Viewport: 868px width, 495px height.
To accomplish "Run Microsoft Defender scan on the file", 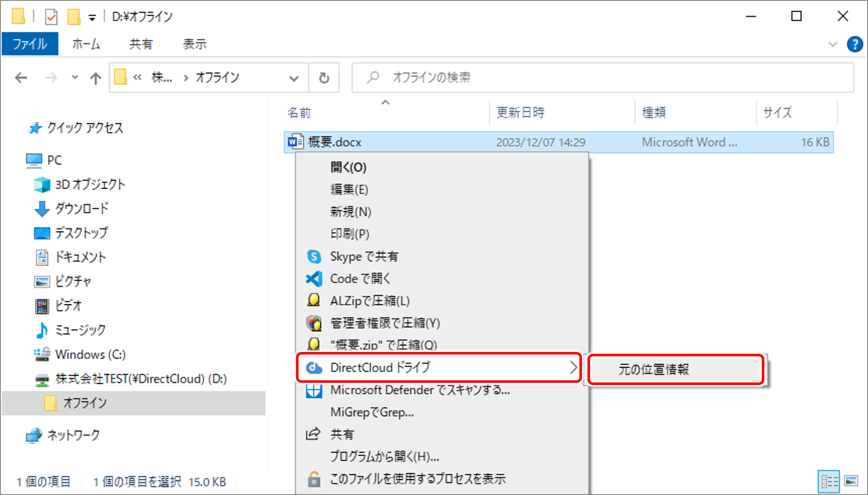I will point(419,390).
